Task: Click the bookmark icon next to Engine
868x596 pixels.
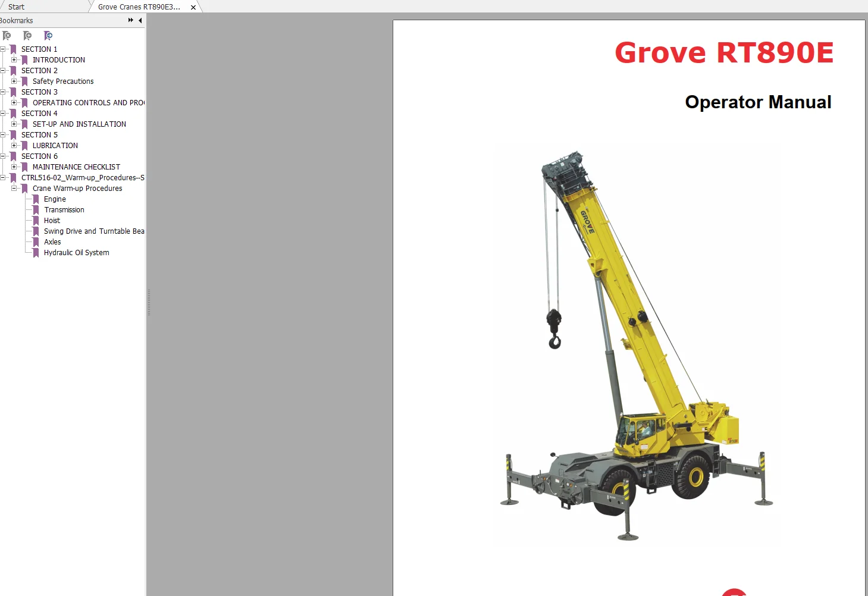Action: (36, 199)
